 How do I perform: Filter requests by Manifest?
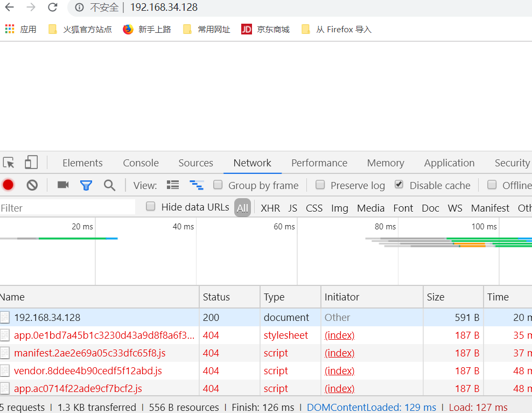pyautogui.click(x=490, y=208)
